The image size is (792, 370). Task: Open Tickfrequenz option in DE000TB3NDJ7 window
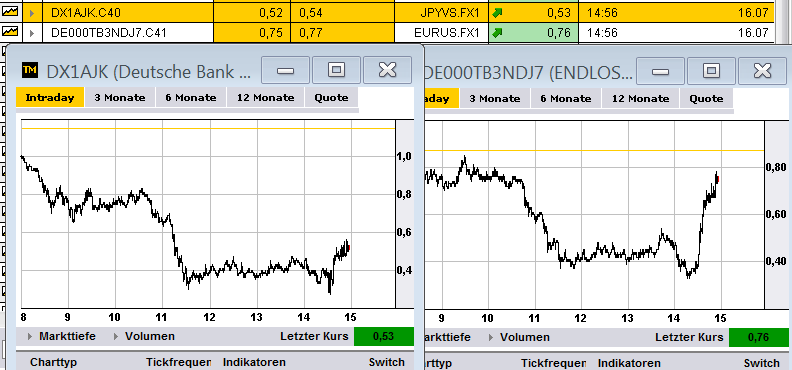(553, 363)
